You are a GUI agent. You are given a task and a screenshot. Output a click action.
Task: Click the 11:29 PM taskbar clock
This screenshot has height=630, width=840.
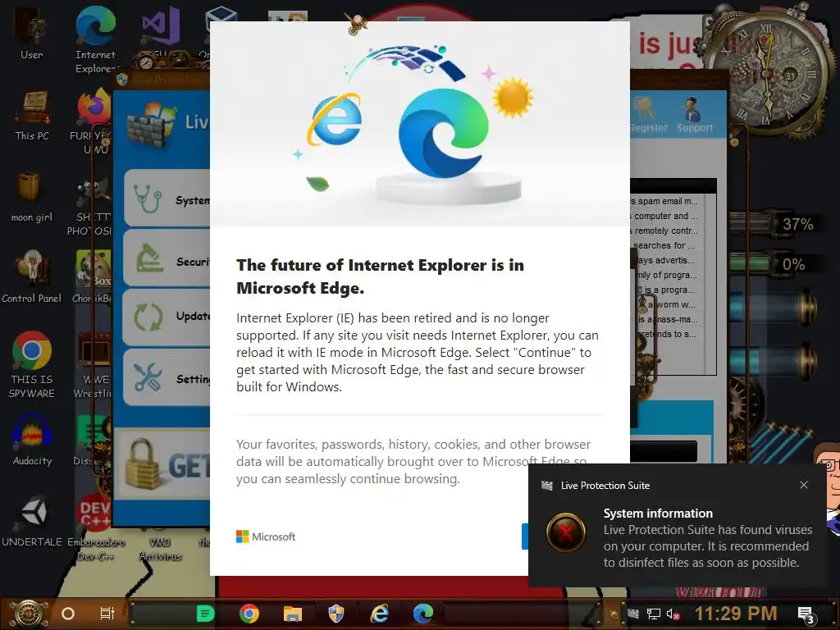(736, 614)
